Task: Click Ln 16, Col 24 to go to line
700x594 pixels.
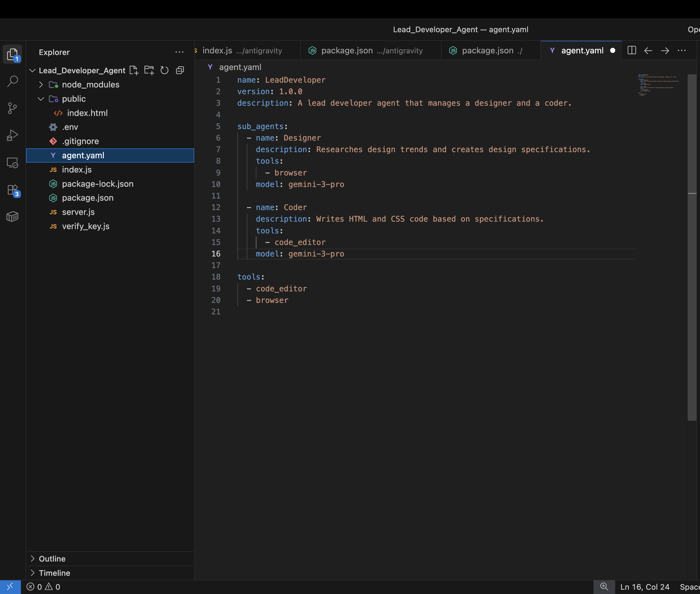Action: [646, 586]
